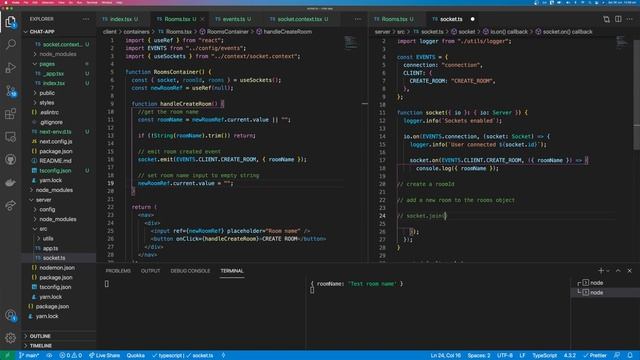
Task: Open the Source Control view
Action: click(x=11, y=91)
